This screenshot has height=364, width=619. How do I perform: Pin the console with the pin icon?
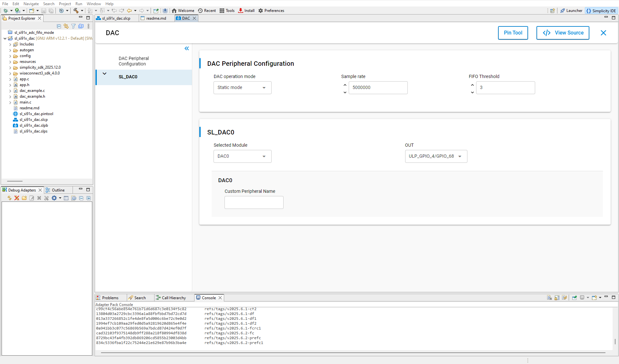tap(574, 298)
